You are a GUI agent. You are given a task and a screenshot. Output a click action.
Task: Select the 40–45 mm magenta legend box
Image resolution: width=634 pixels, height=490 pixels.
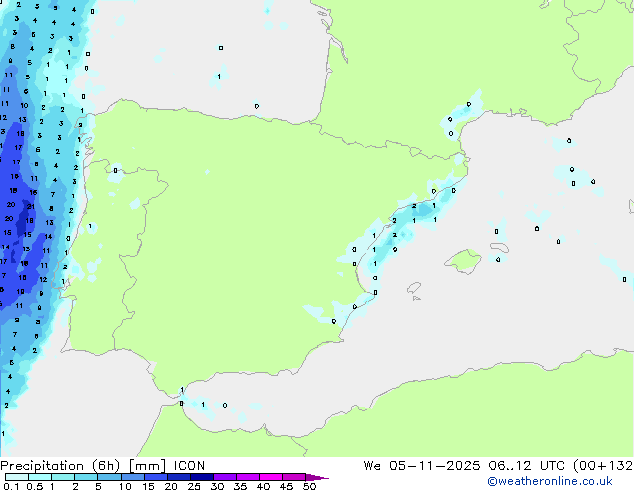click(x=271, y=477)
